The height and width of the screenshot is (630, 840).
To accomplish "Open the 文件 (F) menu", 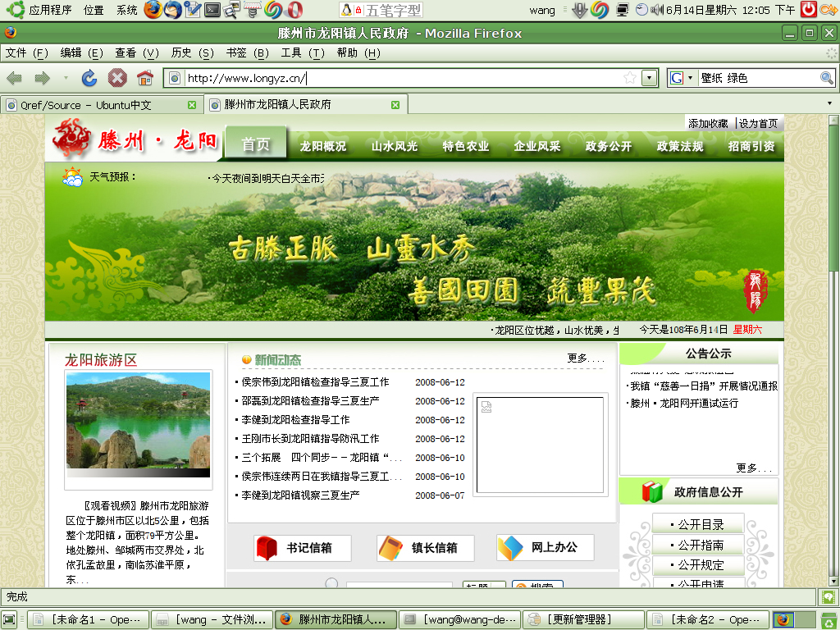I will coord(27,53).
